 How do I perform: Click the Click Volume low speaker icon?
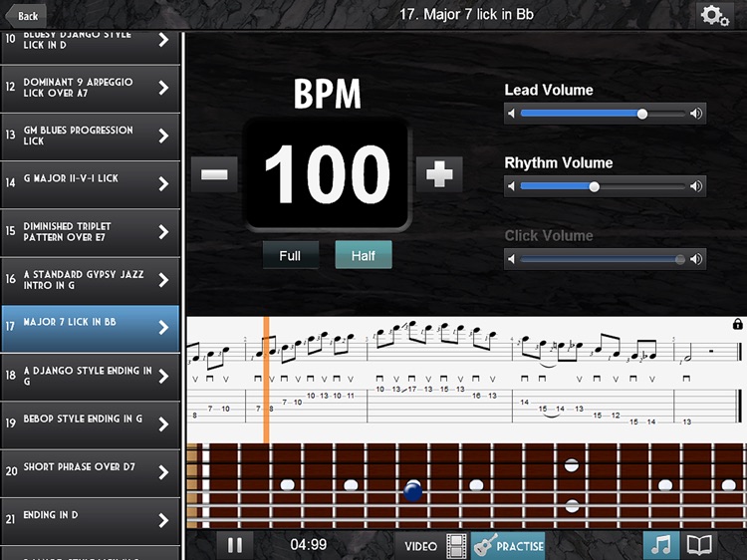512,259
